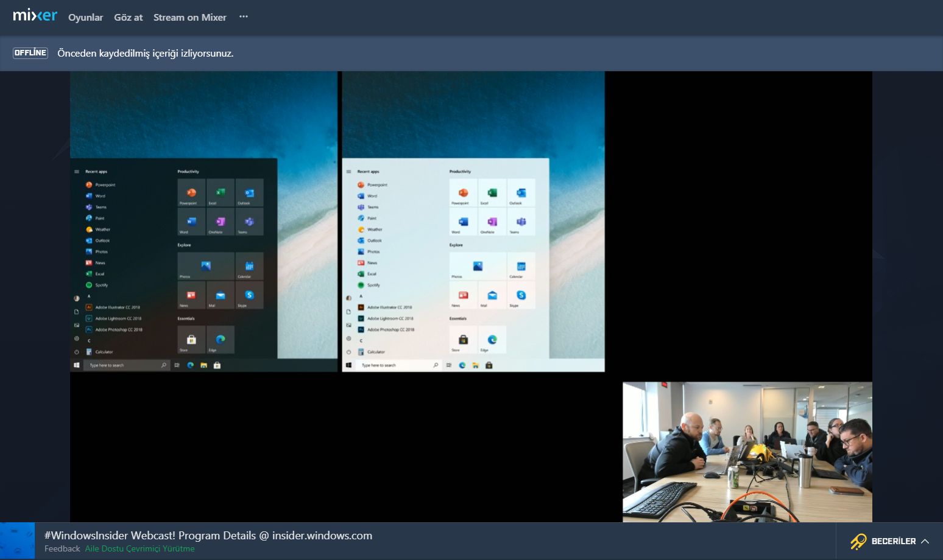Click the 'Önceden kaydedilmiş içeriği izliyorsunuz' notice text
Screen dimensions: 943x560
[x=146, y=53]
